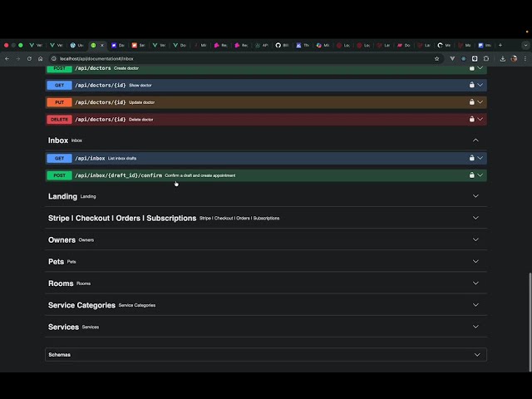This screenshot has width=532, height=399.
Task: Click the browser forward arrow
Action: pyautogui.click(x=18, y=59)
